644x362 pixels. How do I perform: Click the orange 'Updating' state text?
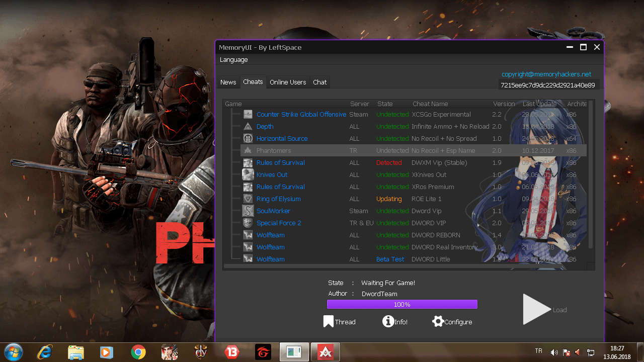click(x=389, y=199)
